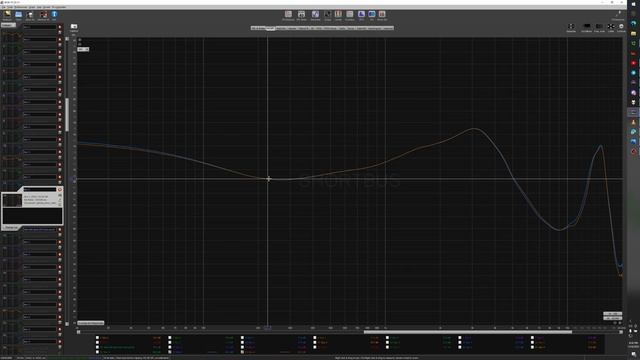Open the Tools menu
The width and height of the screenshot is (640, 360).
pos(11,7)
